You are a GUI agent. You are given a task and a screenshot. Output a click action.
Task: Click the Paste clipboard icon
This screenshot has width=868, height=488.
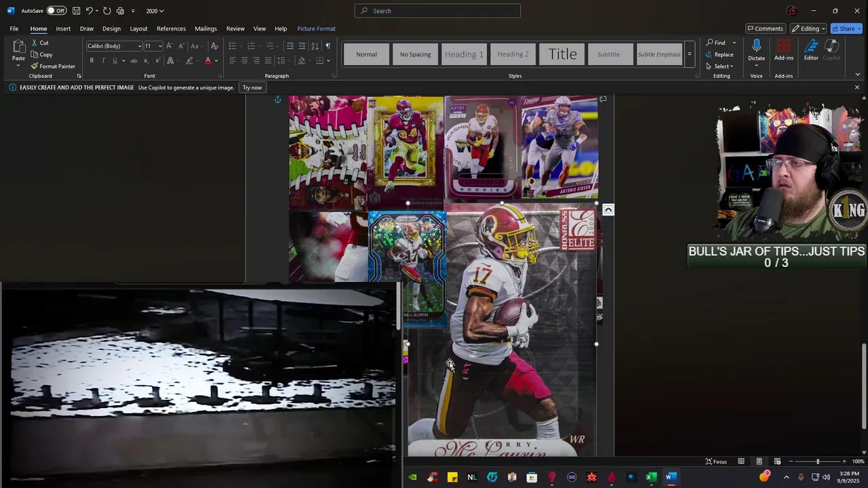(18, 47)
